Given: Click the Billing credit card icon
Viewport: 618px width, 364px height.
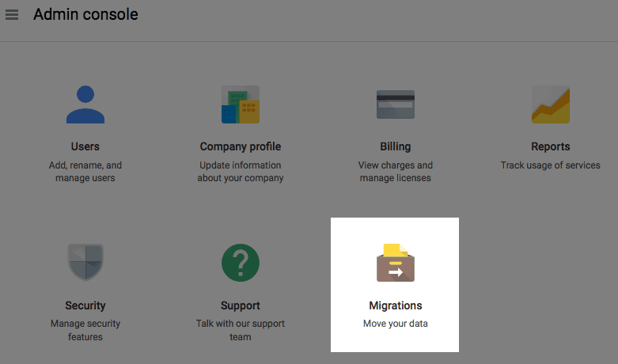Looking at the screenshot, I should pyautogui.click(x=396, y=104).
